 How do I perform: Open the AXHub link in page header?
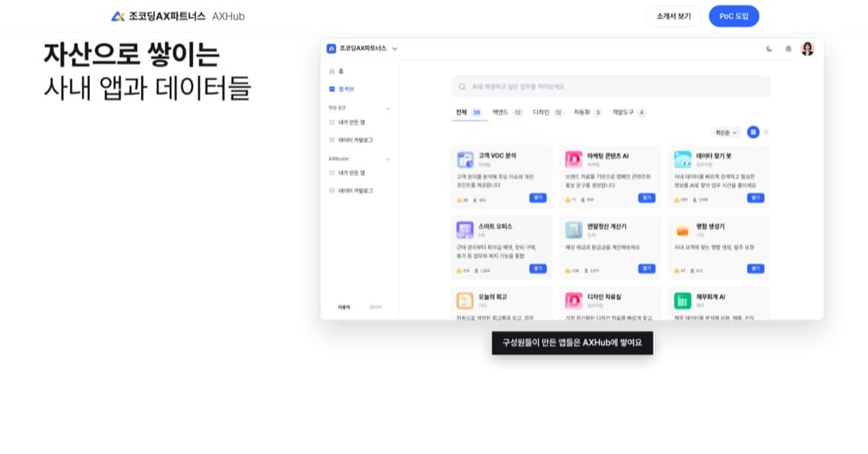228,16
